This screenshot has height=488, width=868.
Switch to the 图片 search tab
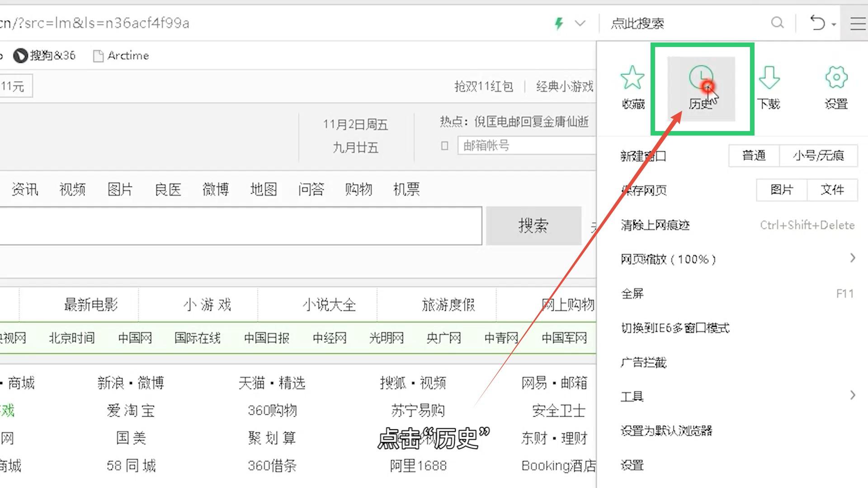point(120,189)
